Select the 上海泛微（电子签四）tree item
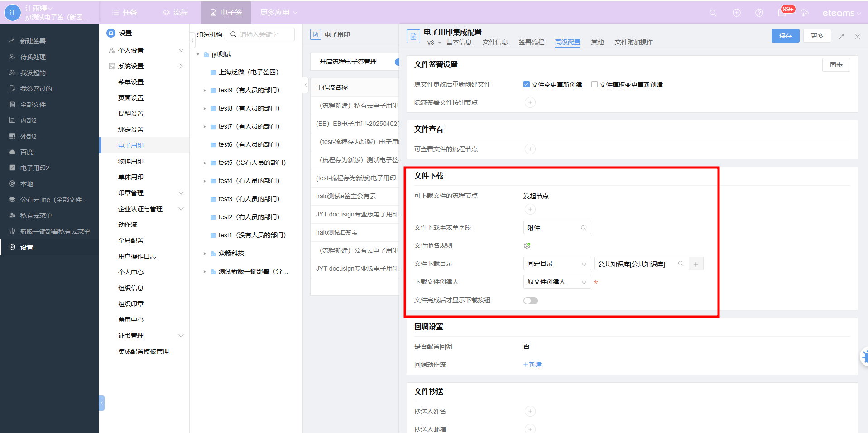The image size is (868, 433). click(249, 72)
